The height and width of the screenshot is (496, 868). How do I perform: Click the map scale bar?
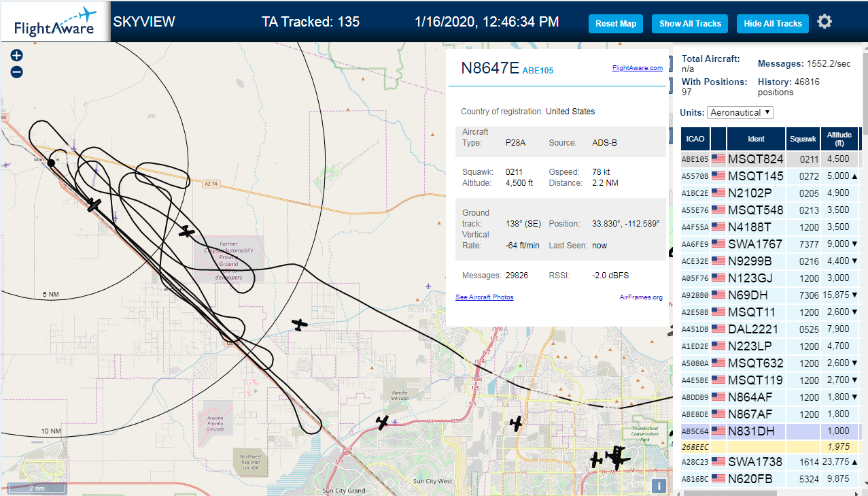pos(37,488)
